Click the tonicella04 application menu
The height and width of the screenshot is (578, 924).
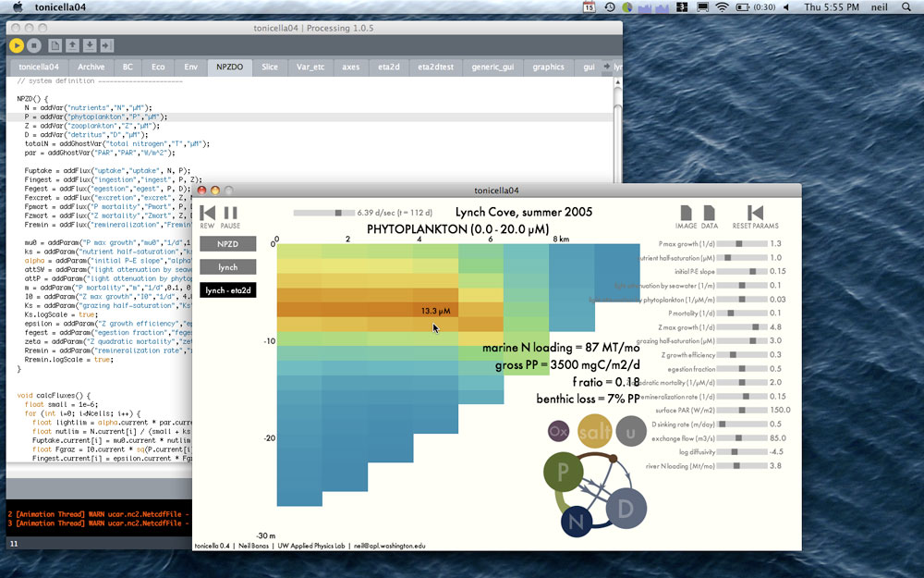tap(60, 7)
